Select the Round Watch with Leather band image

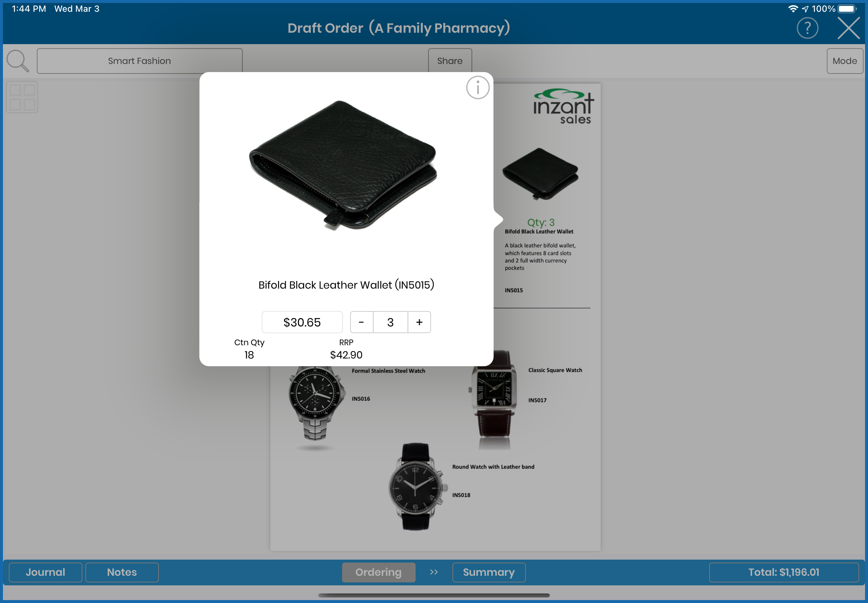416,488
